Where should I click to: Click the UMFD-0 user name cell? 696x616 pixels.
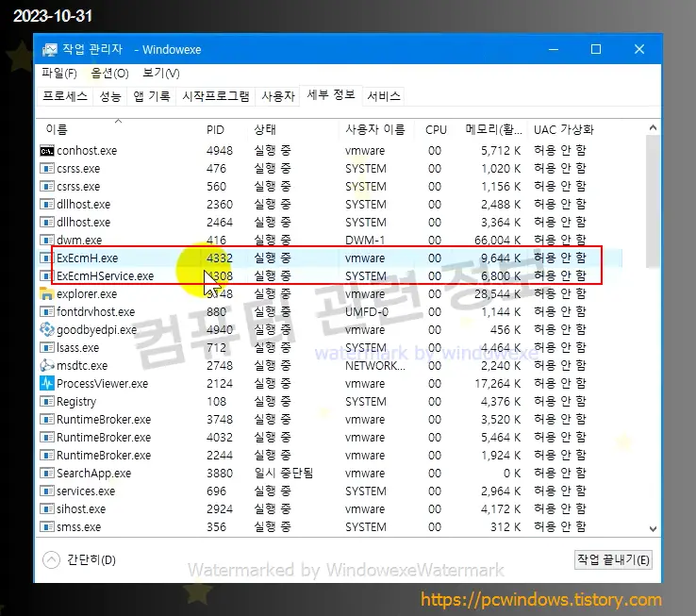click(x=367, y=312)
